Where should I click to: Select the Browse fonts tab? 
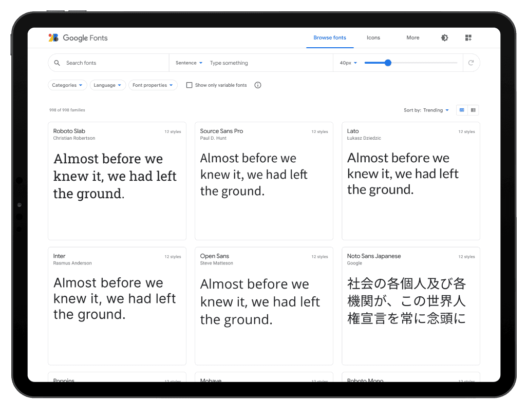(x=330, y=37)
